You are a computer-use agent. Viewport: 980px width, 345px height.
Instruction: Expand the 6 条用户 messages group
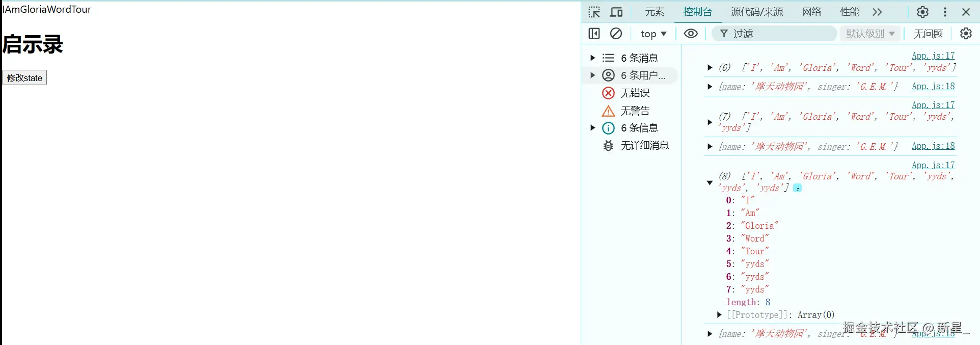(x=592, y=75)
